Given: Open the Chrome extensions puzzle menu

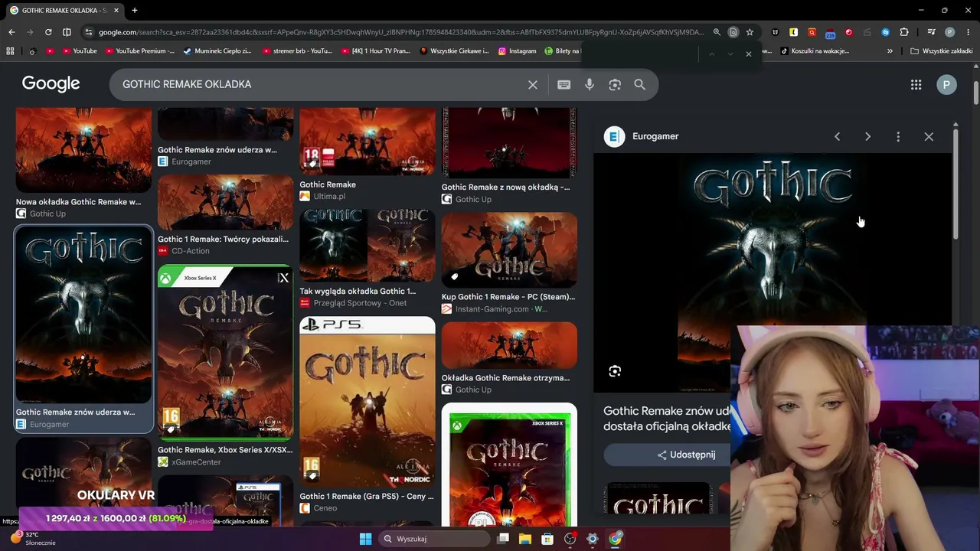Looking at the screenshot, I should pos(904,32).
